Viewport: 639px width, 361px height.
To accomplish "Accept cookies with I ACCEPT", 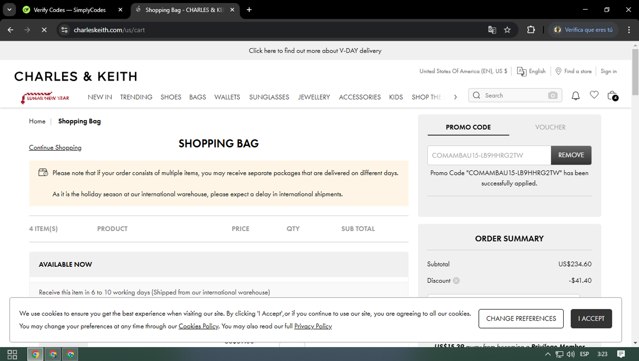I will point(591,319).
